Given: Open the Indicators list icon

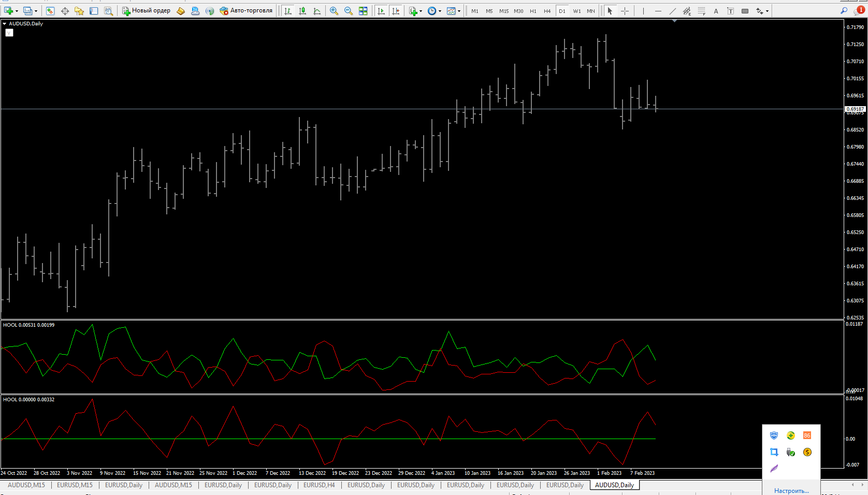Looking at the screenshot, I should [x=413, y=11].
